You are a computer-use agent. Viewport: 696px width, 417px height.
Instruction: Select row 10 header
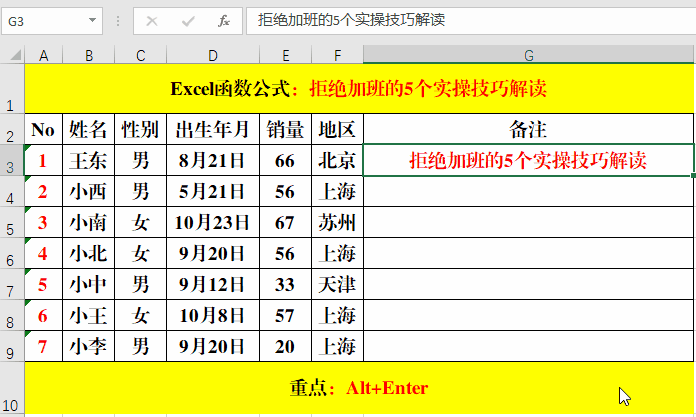[x=12, y=388]
